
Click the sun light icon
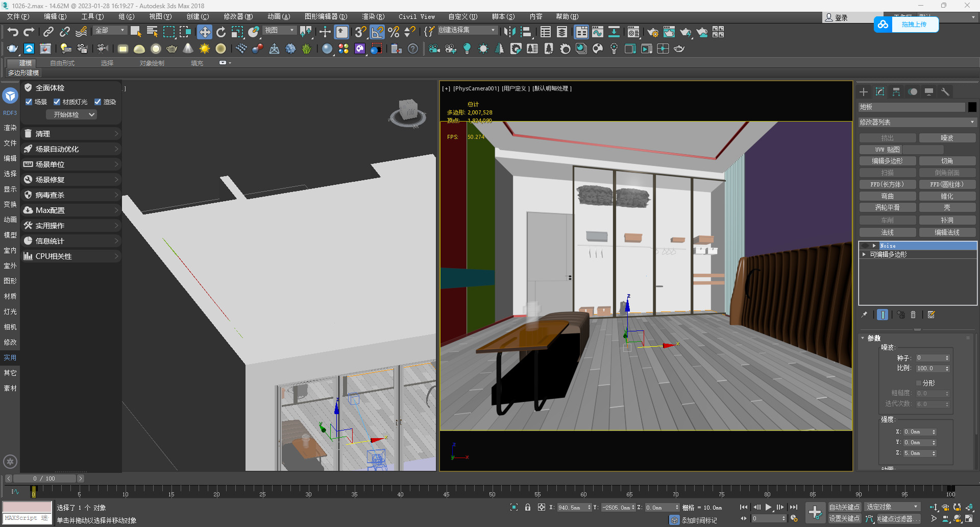(x=205, y=49)
